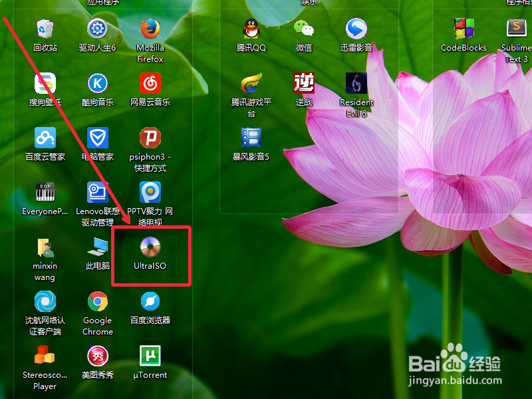Open 腾讯QQ penguin icon
The image size is (532, 399).
(251, 29)
